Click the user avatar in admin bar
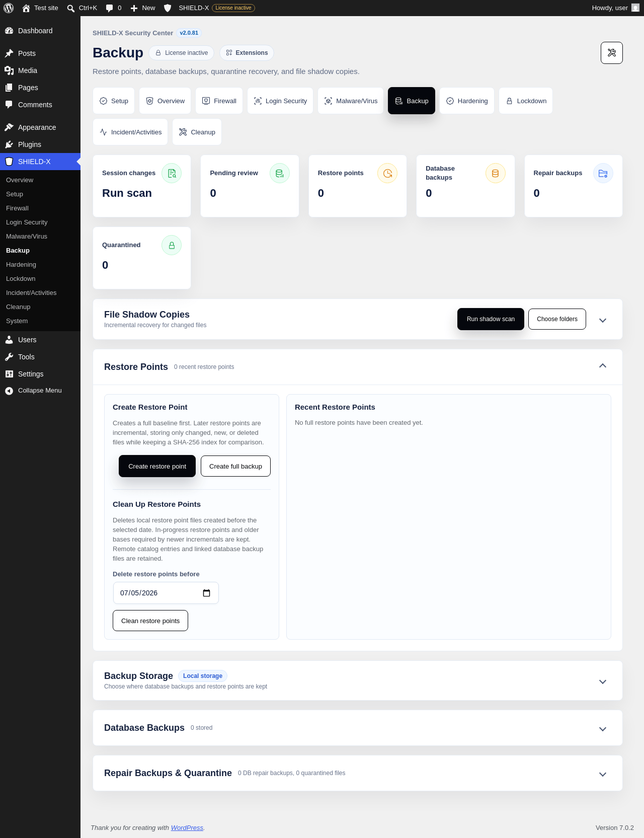Image resolution: width=644 pixels, height=838 pixels. 635,8
